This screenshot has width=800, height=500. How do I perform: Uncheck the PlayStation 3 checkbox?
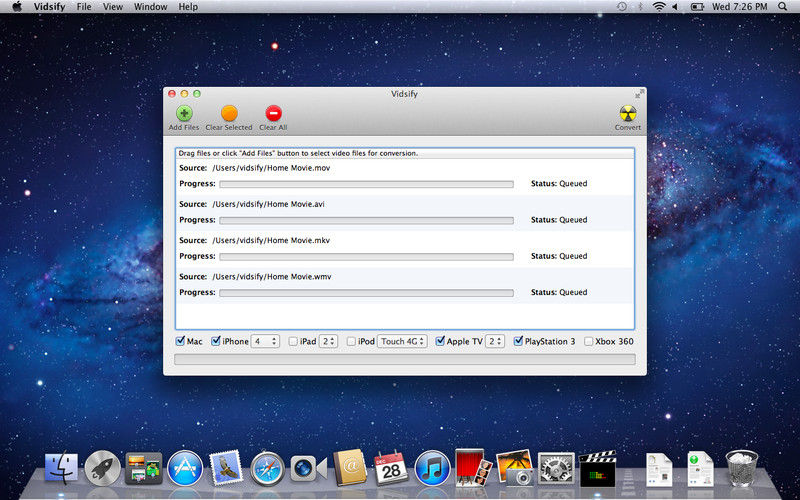(518, 341)
